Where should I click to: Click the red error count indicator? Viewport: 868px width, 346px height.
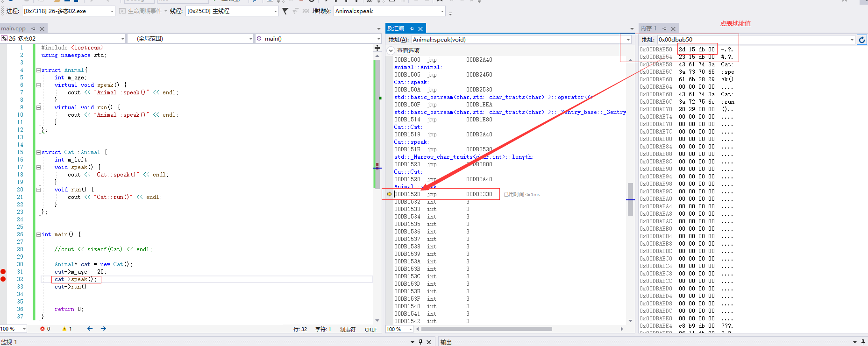(x=45, y=329)
